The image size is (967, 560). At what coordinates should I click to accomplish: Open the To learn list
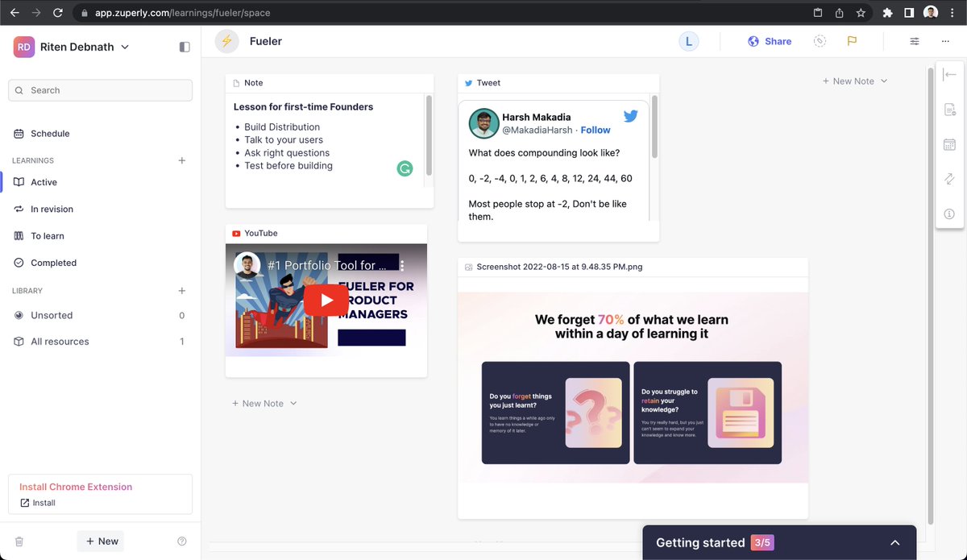[47, 236]
